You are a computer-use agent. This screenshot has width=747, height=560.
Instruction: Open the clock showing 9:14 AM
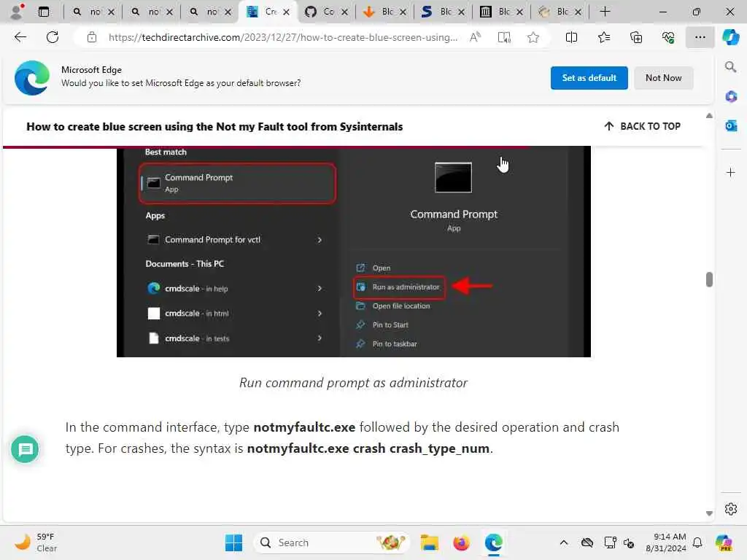(x=666, y=542)
